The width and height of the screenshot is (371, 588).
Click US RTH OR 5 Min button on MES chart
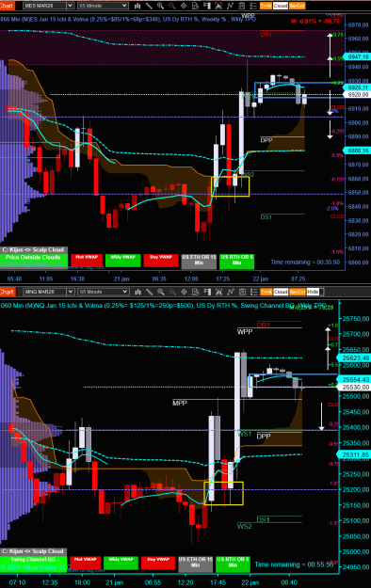[236, 261]
